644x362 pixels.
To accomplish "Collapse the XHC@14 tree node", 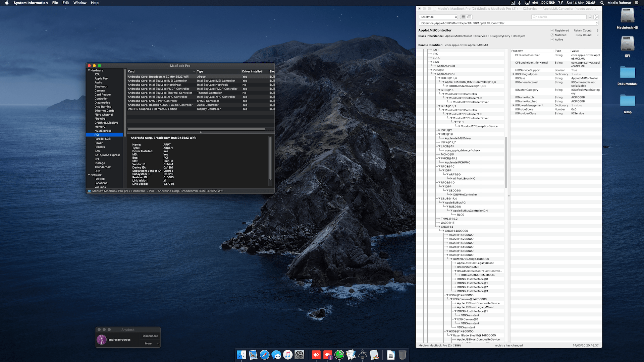I will tap(439, 227).
